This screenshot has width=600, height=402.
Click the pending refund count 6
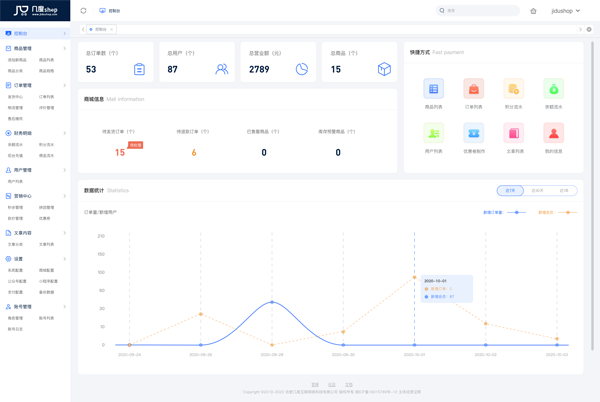tap(194, 153)
